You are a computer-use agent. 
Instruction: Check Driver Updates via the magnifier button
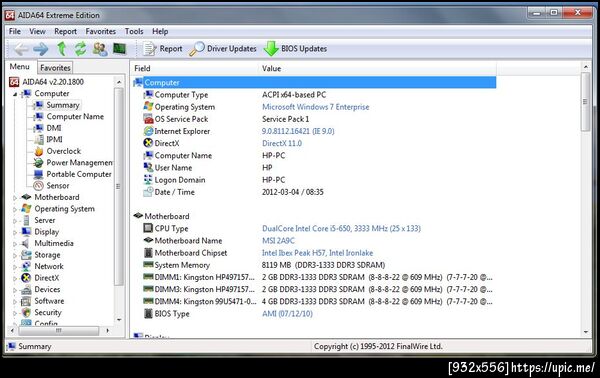tap(223, 49)
